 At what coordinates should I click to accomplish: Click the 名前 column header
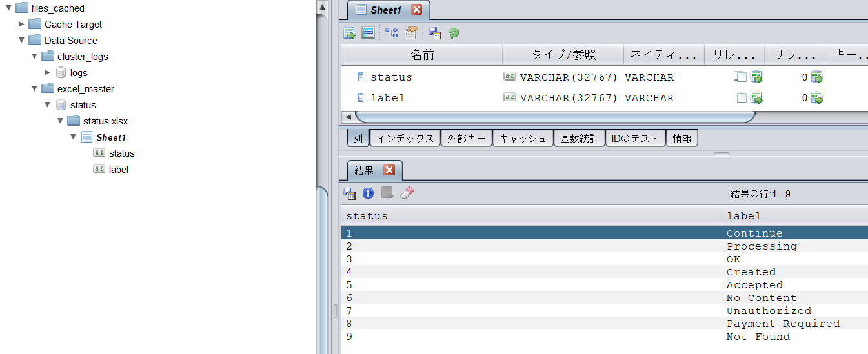pyautogui.click(x=422, y=55)
